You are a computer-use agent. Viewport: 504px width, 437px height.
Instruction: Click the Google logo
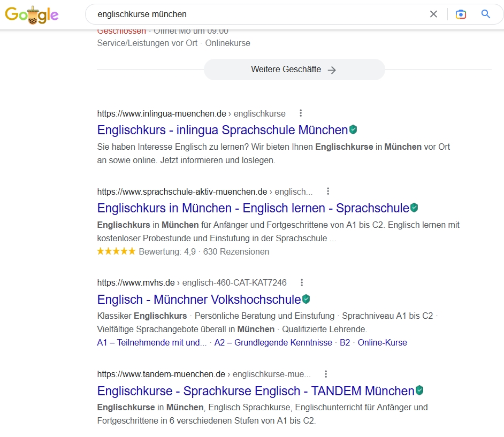32,14
